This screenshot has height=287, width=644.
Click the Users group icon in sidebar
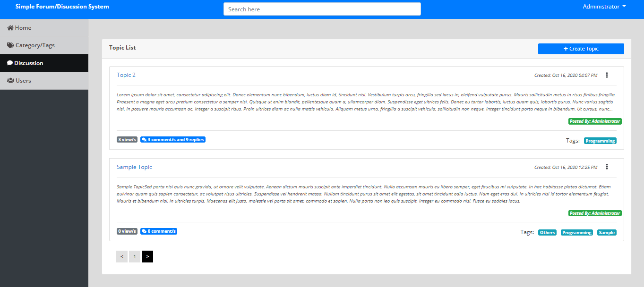point(9,80)
